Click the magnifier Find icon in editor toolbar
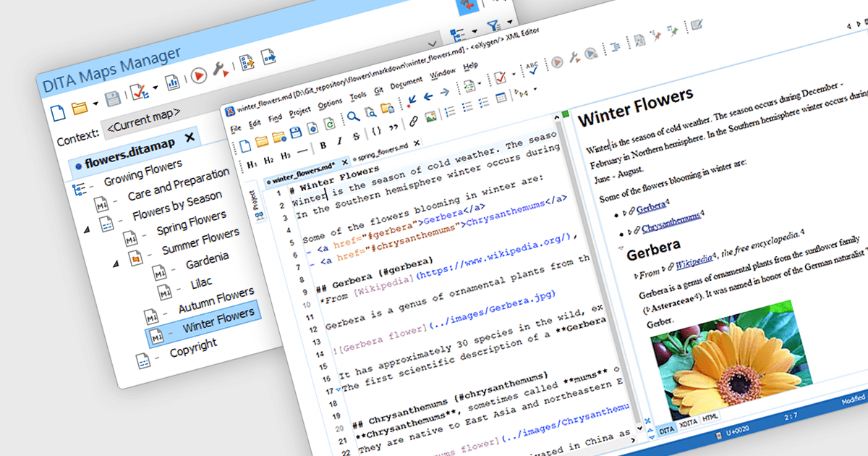This screenshot has width=868, height=456. point(353,116)
